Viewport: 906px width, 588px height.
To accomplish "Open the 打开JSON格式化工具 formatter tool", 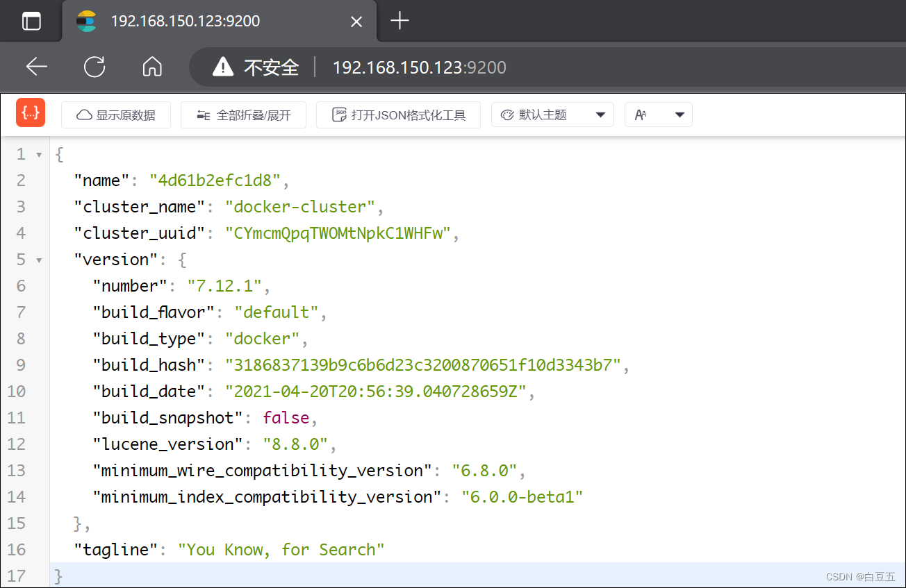I will (398, 115).
